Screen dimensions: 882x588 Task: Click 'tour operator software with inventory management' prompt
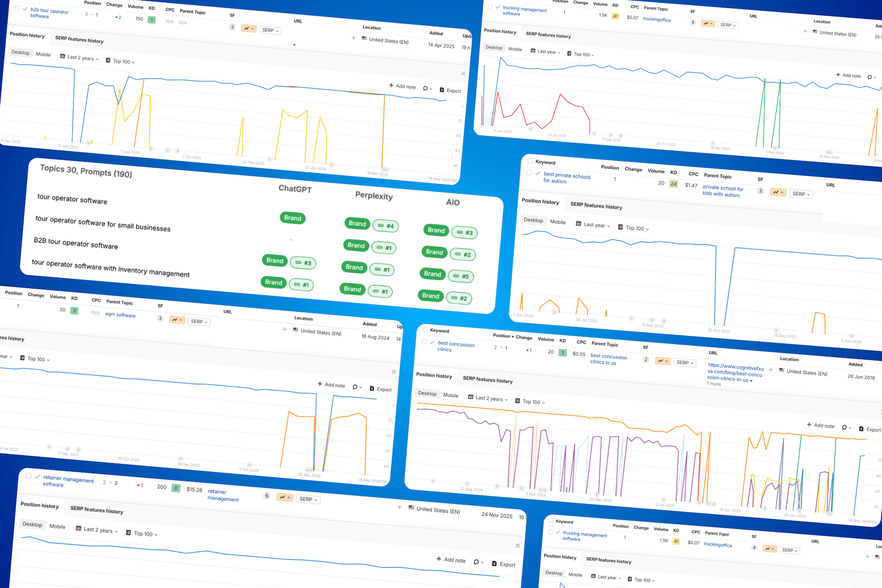[x=111, y=268]
